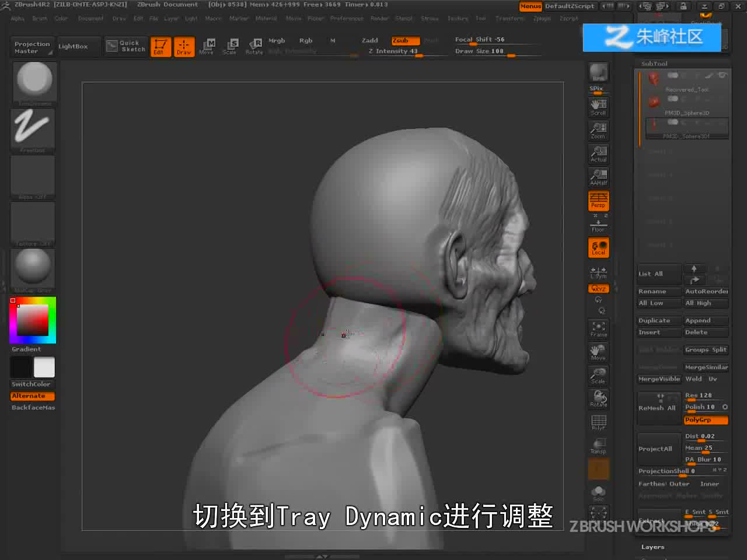This screenshot has height=560, width=747.
Task: Collapse the SubTool subpalette header
Action: click(x=654, y=64)
